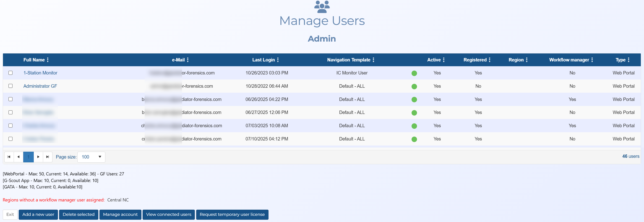Screen dimensions: 644x222
Task: Open the 1-Station Monitor user link
Action: 40,73
